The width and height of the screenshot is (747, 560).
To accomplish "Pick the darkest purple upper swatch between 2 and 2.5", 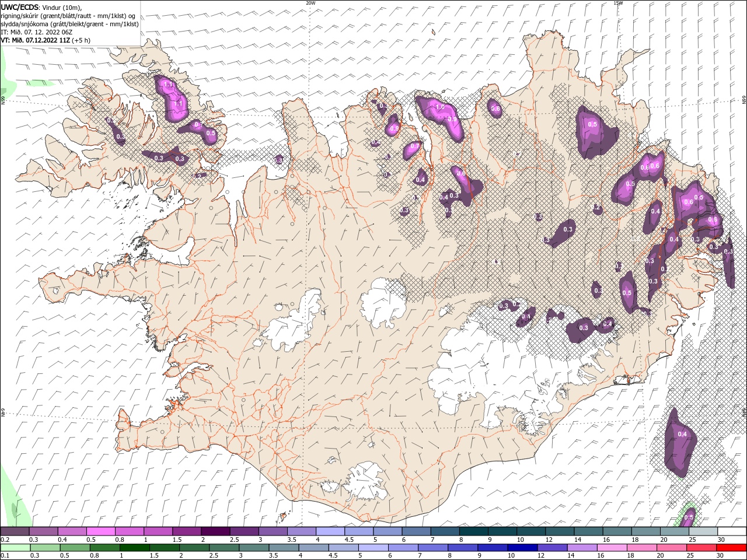I will pos(215,531).
